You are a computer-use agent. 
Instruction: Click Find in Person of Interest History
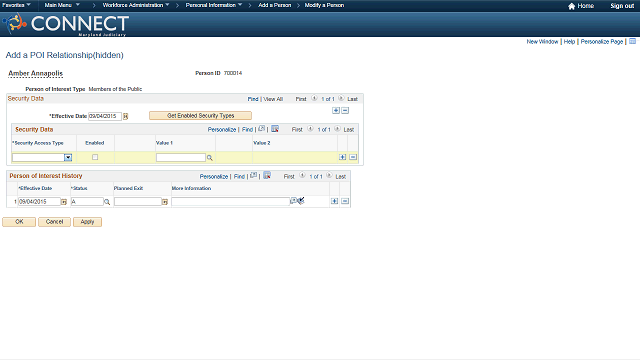[x=239, y=176]
